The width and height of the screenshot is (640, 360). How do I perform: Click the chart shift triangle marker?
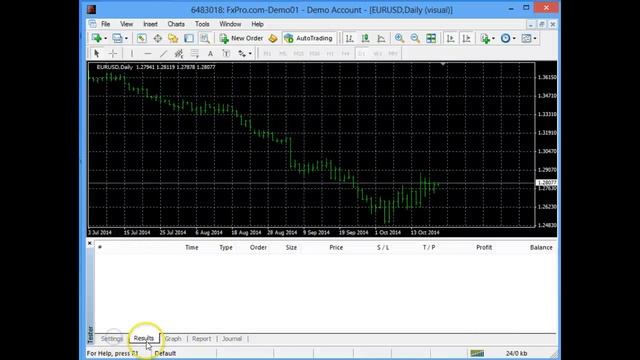click(x=443, y=64)
